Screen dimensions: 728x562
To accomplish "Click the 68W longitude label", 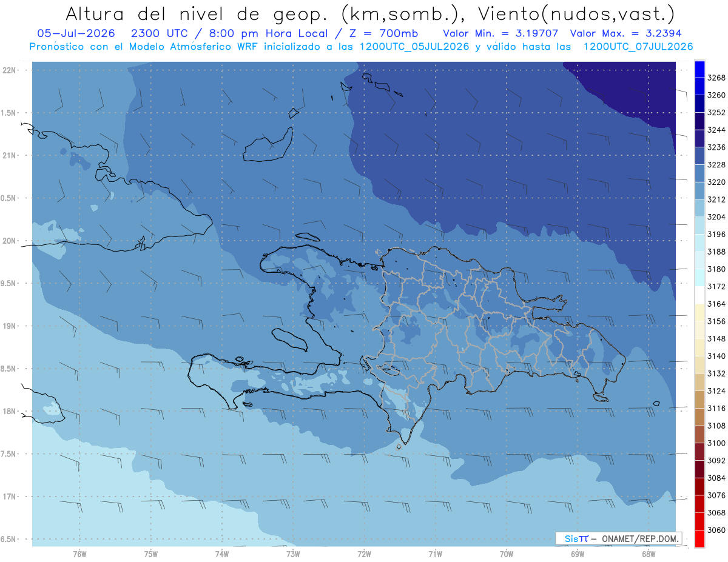I will [649, 553].
